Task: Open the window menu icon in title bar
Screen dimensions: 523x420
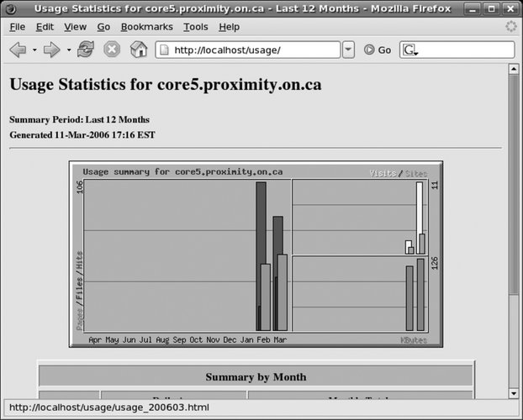Action: point(10,8)
